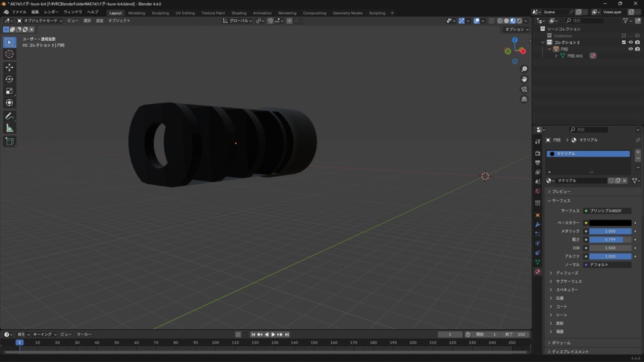The height and width of the screenshot is (362, 644).
Task: Open the Physics properties tab
Action: coord(538,243)
